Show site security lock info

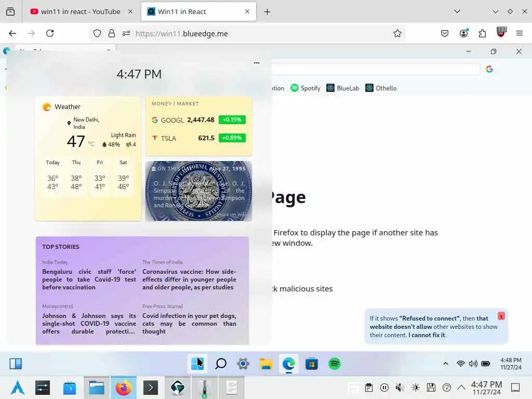[112, 33]
